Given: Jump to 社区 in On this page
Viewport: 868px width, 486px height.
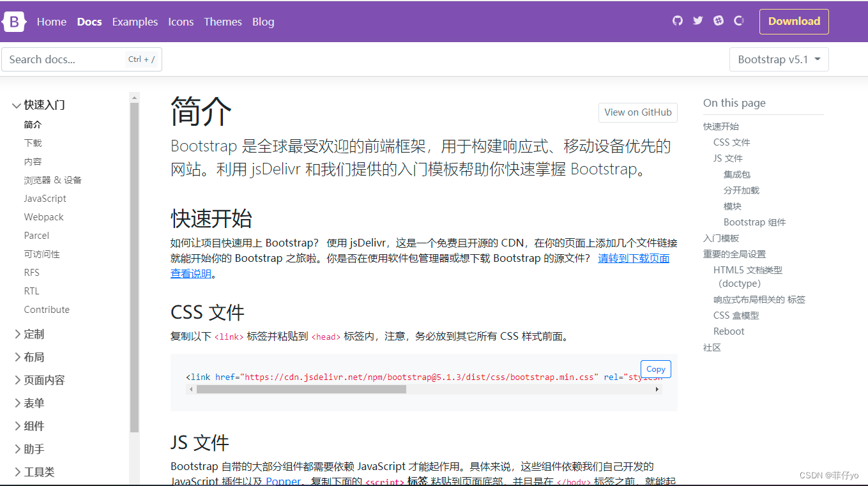Looking at the screenshot, I should point(712,348).
